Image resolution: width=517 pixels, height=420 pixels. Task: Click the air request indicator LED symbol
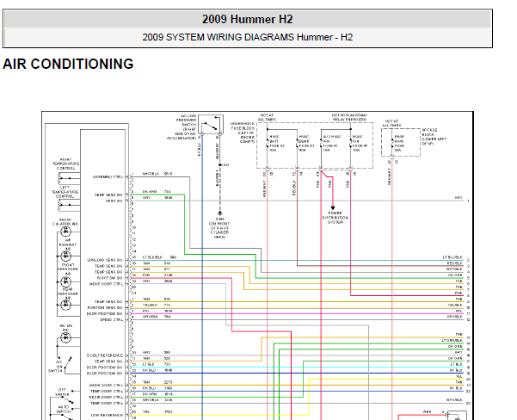(66, 256)
